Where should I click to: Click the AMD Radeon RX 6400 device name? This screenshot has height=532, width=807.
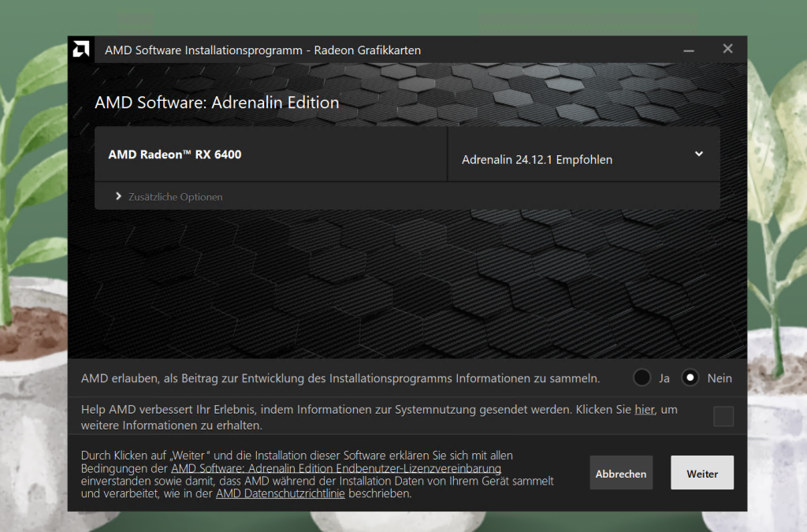[175, 154]
